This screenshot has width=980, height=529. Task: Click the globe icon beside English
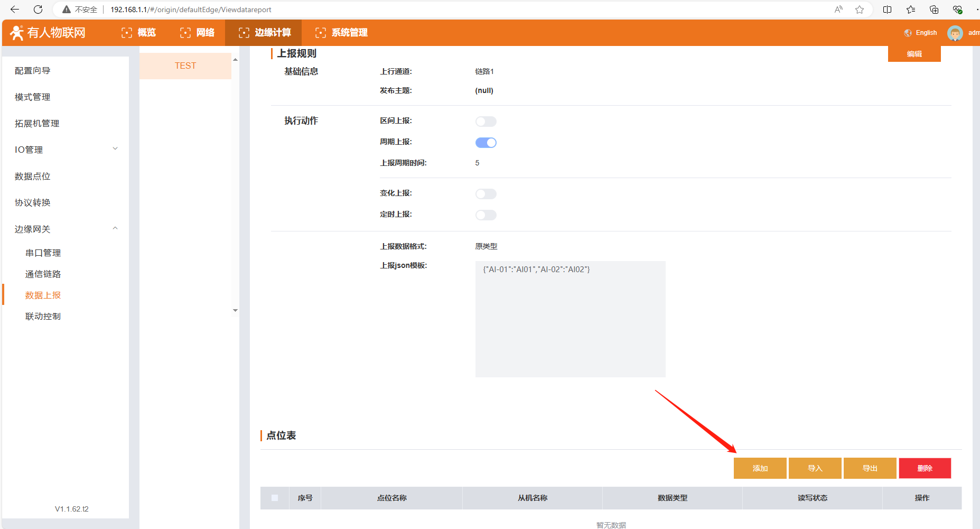(908, 33)
